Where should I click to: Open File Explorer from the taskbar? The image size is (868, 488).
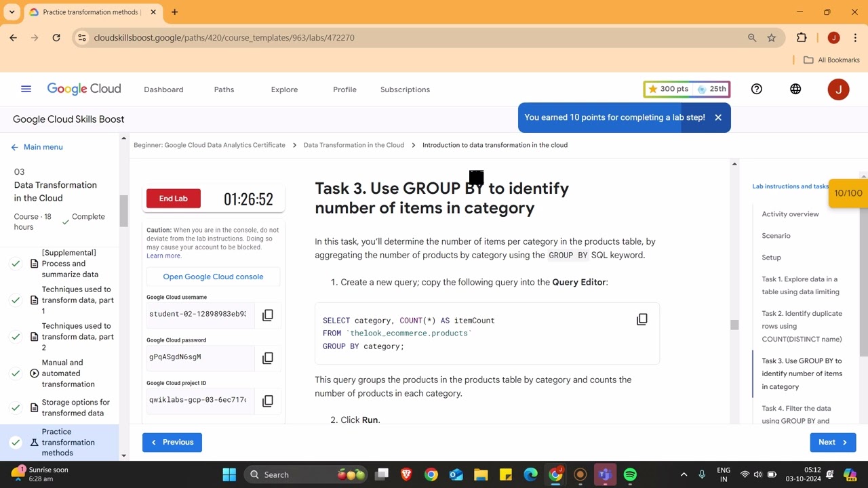coord(481,474)
